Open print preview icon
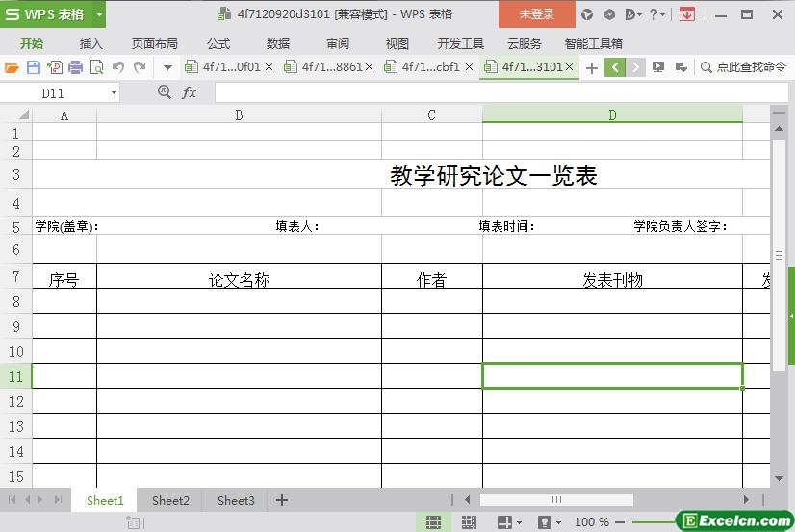This screenshot has width=795, height=532. (x=96, y=67)
